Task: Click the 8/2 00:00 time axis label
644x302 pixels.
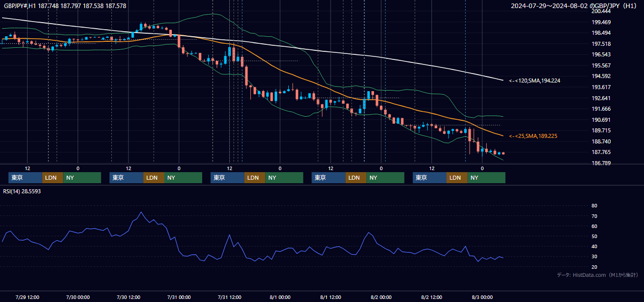Action: 381,297
